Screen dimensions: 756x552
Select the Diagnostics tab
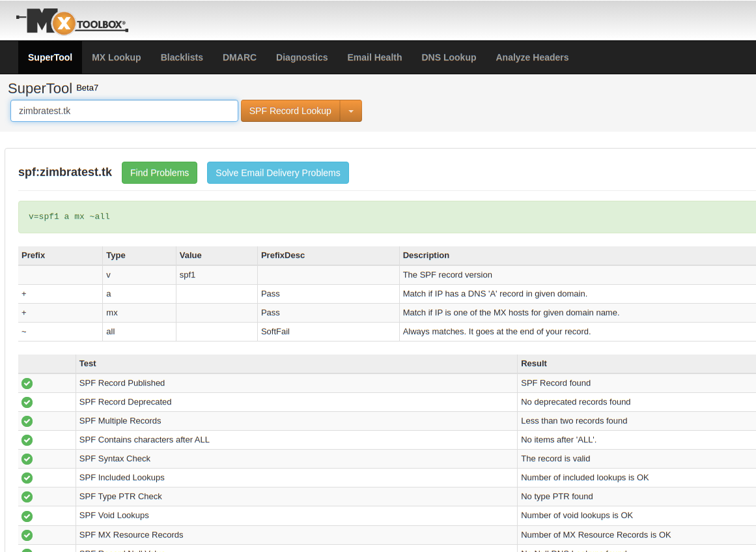(302, 57)
